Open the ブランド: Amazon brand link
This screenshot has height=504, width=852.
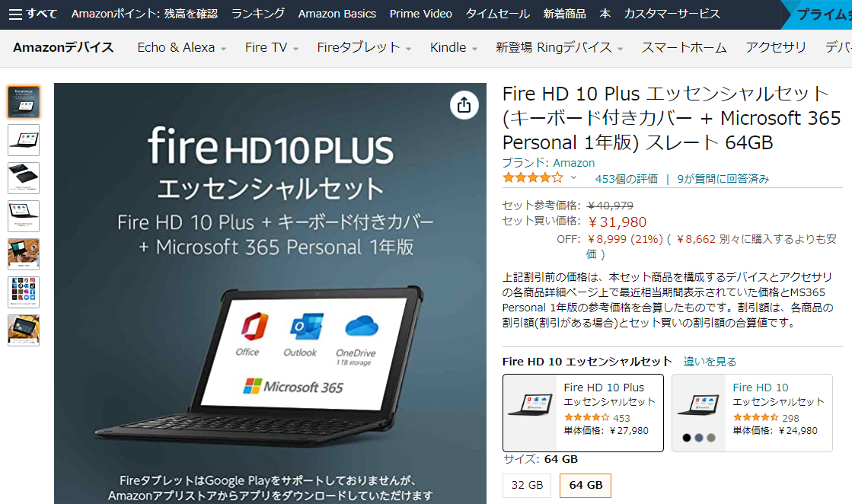548,162
